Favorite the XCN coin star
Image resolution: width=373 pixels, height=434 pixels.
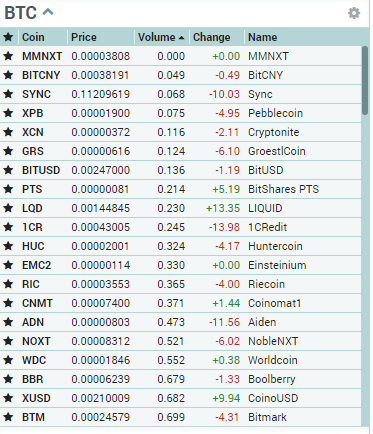8,132
